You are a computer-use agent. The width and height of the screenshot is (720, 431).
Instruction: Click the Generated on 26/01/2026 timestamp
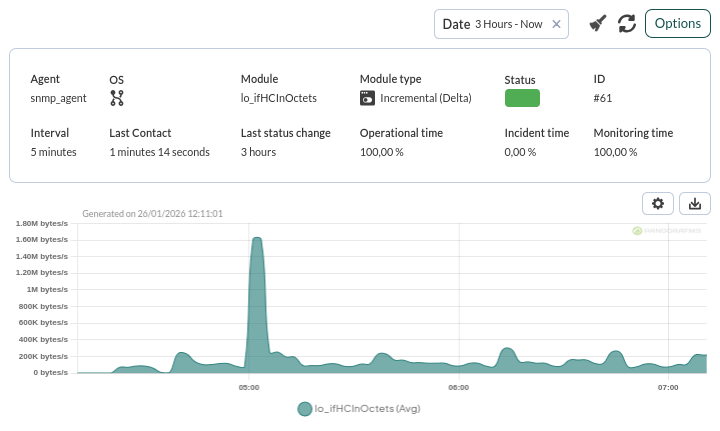[152, 213]
